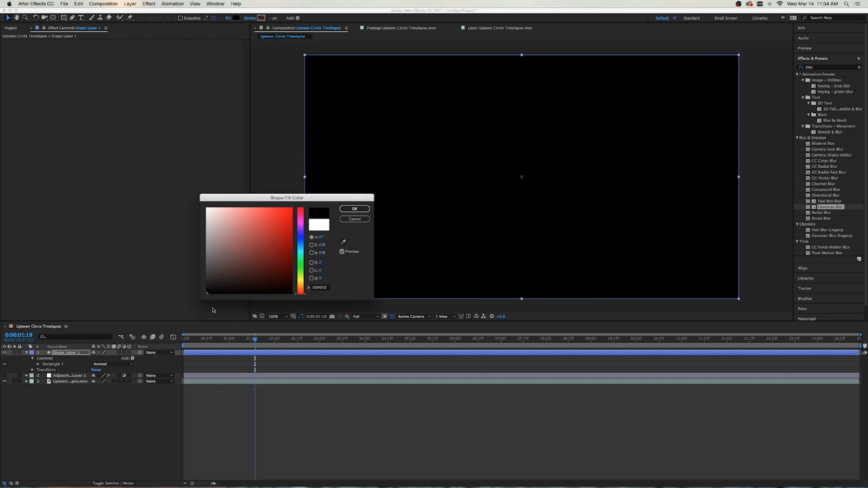868x488 pixels.
Task: Switch to the Project panel tab
Action: click(x=10, y=28)
